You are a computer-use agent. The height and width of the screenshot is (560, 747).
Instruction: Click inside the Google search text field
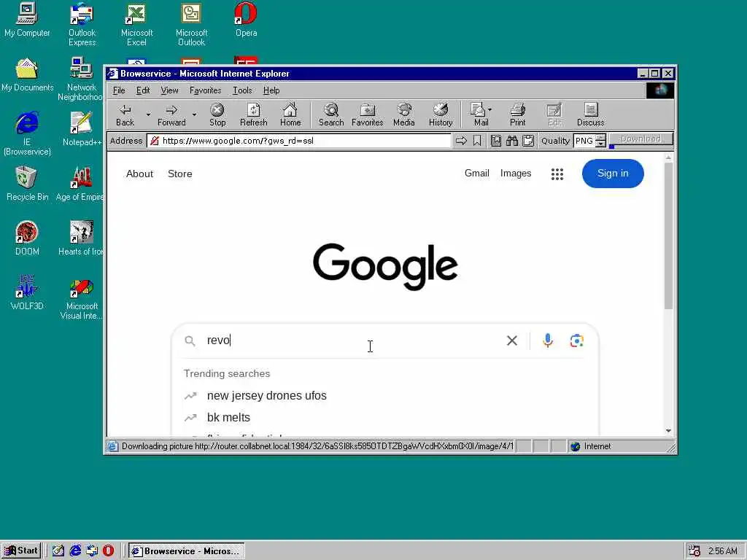point(352,341)
